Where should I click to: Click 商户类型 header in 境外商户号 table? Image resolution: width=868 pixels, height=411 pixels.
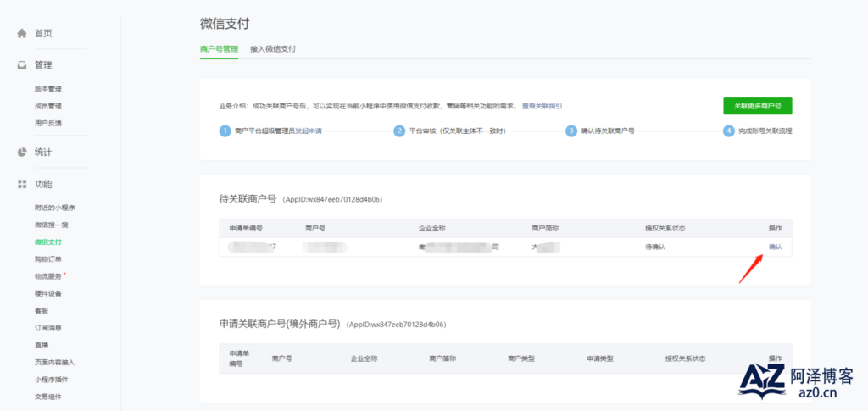521,358
